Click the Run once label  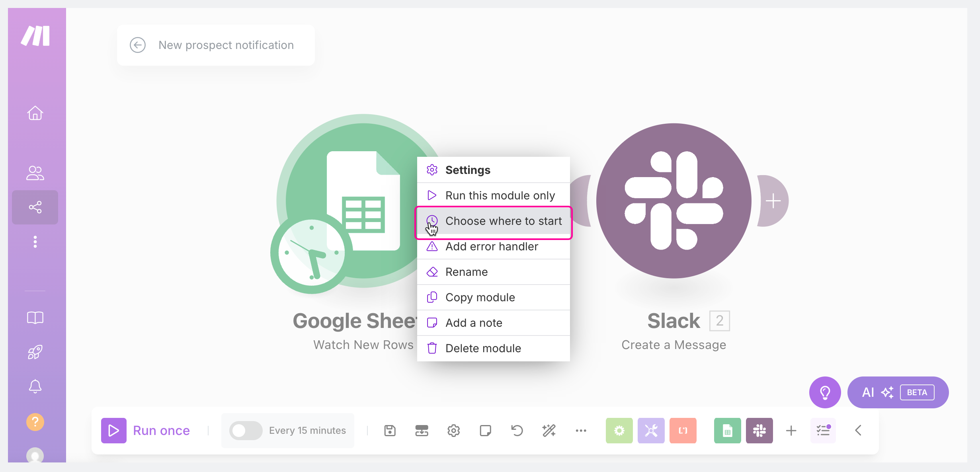coord(161,431)
